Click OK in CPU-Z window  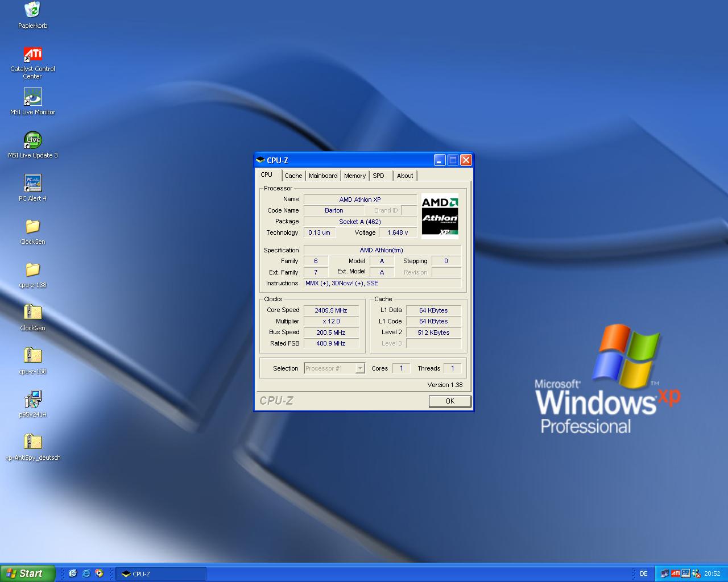point(450,401)
